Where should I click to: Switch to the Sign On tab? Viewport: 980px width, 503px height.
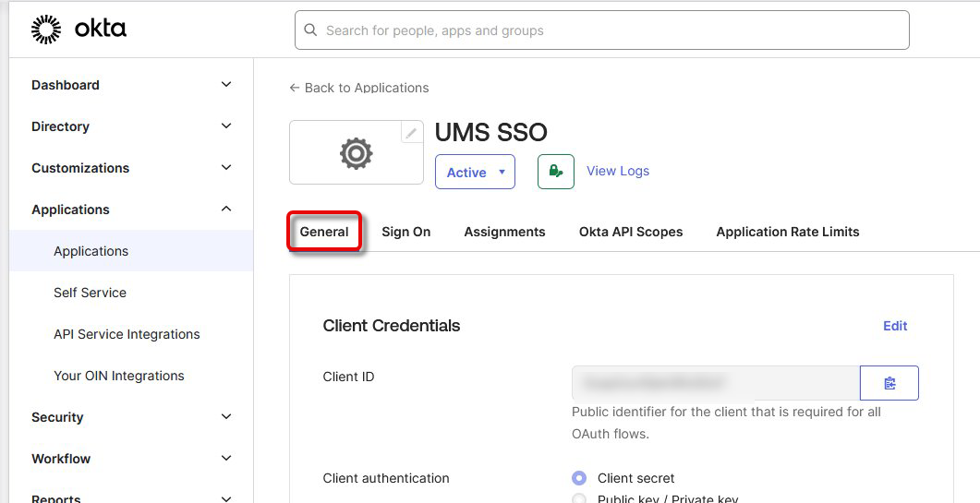[x=405, y=232]
